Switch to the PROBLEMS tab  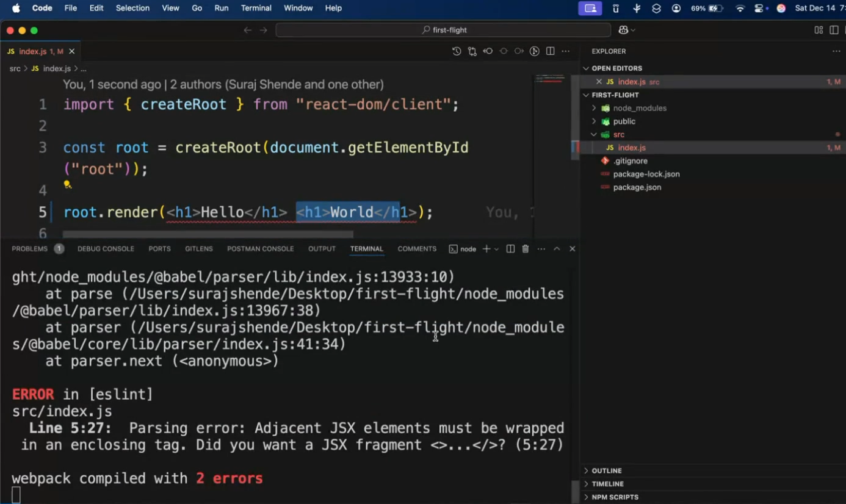29,249
